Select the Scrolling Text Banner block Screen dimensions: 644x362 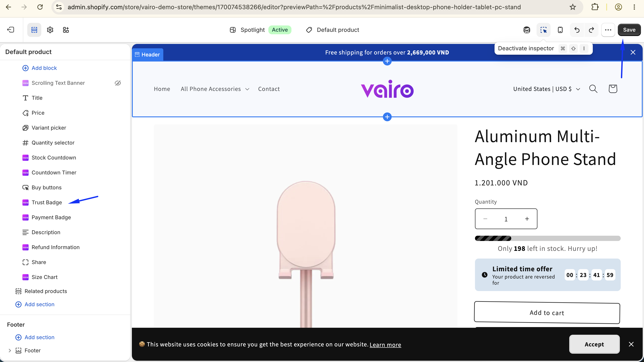point(58,83)
